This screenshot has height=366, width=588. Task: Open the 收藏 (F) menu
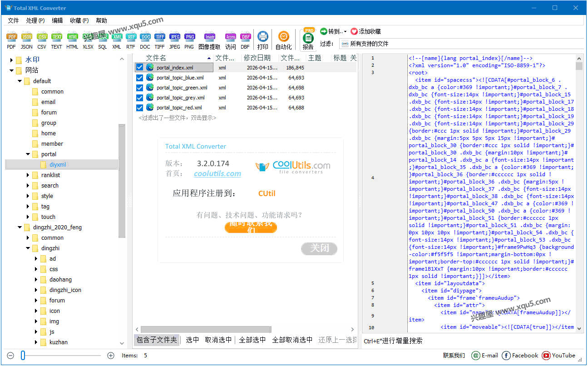pyautogui.click(x=79, y=20)
